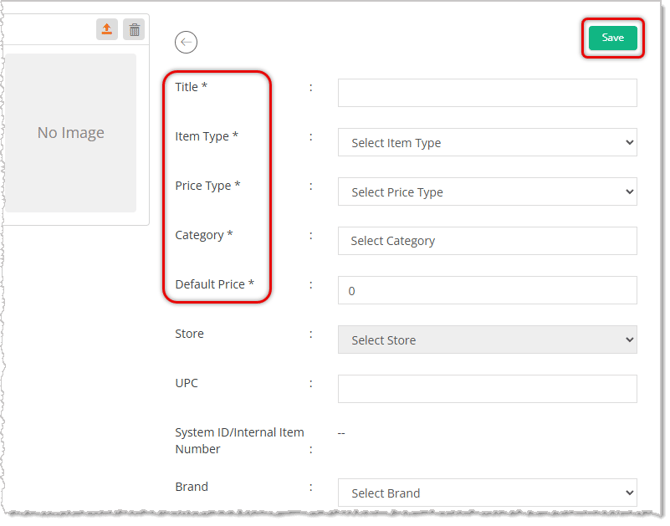Click the Category * label
This screenshot has width=670, height=526.
tap(204, 235)
